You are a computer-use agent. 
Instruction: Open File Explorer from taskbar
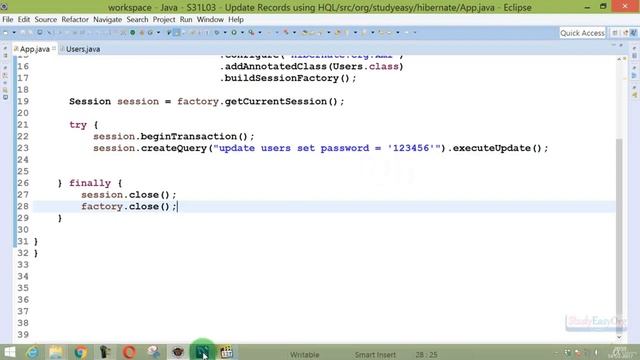(56, 352)
